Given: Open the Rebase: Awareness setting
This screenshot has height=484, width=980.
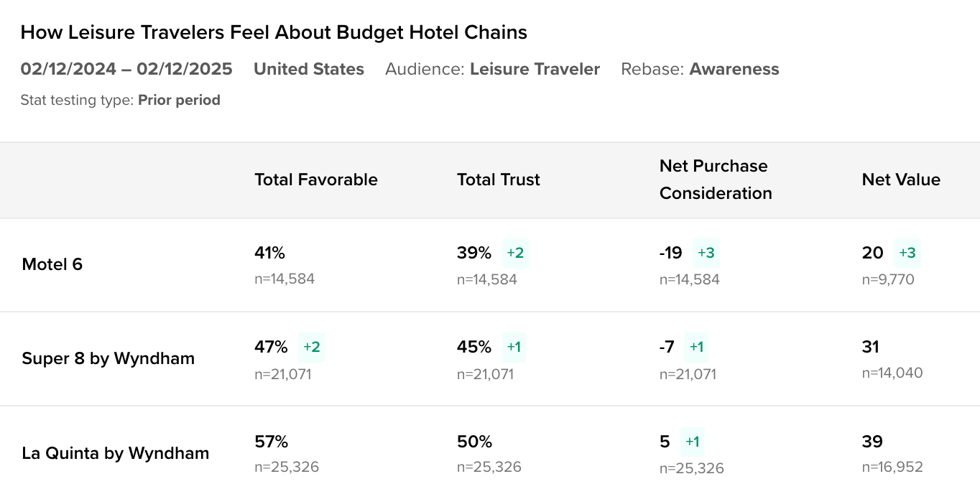Looking at the screenshot, I should pyautogui.click(x=700, y=69).
